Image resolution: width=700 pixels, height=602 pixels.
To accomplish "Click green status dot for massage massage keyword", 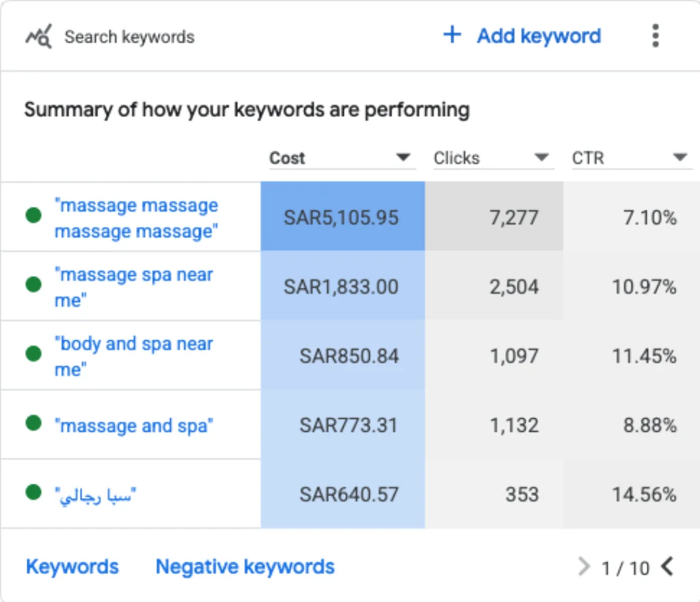I will click(33, 215).
